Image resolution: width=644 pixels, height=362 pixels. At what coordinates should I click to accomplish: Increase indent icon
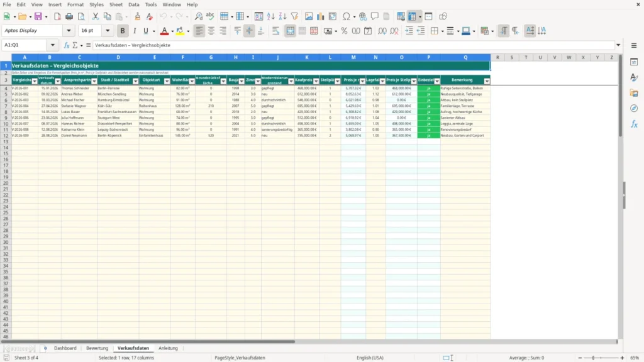(x=409, y=31)
